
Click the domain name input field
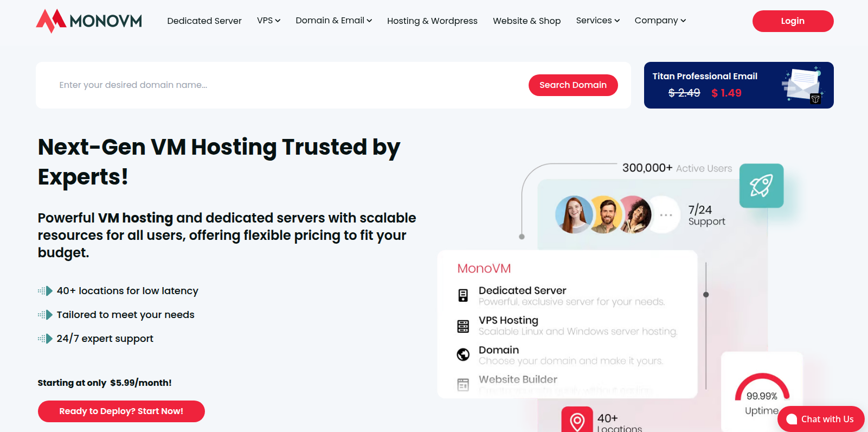pyautogui.click(x=287, y=85)
